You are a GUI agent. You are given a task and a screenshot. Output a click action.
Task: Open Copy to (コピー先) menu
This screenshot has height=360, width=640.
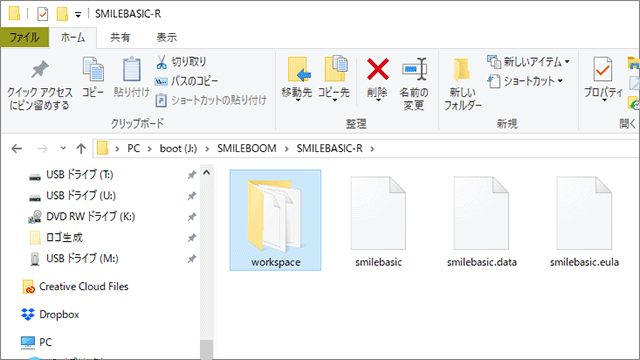(x=334, y=79)
